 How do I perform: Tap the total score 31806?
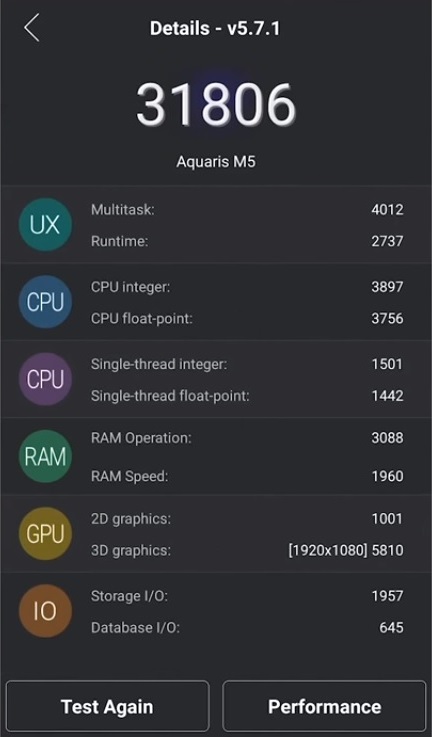point(216,104)
